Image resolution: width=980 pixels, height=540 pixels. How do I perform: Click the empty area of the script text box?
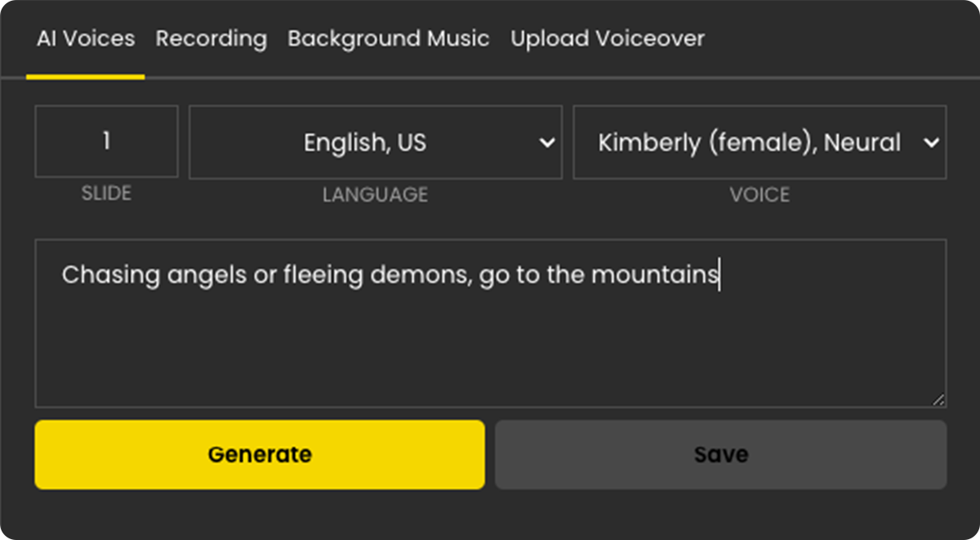(490, 351)
